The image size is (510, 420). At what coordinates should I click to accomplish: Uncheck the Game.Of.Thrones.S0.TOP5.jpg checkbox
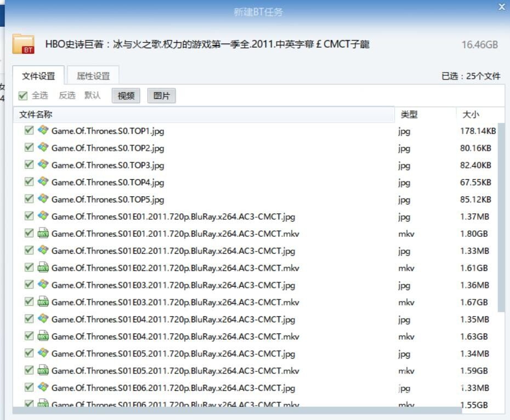pyautogui.click(x=29, y=199)
